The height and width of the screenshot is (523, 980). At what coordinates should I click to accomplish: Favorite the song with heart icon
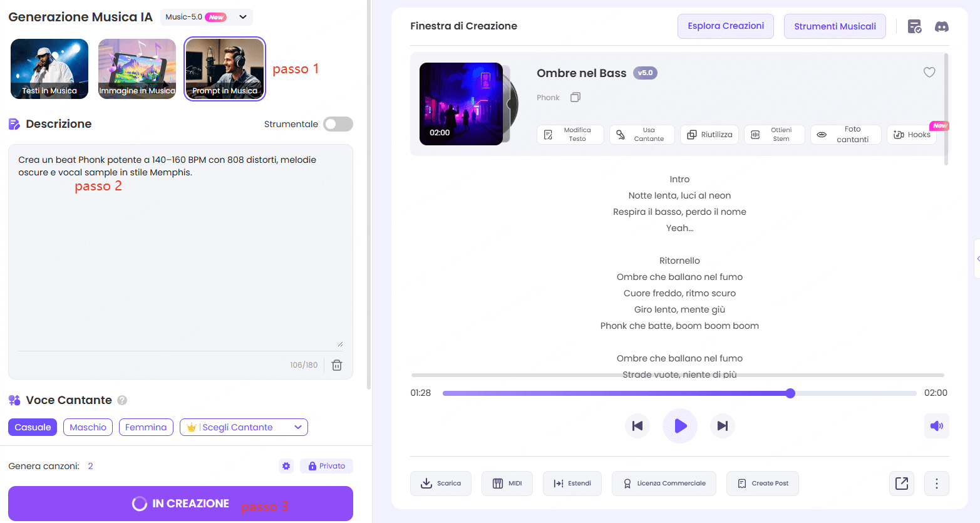click(x=929, y=72)
